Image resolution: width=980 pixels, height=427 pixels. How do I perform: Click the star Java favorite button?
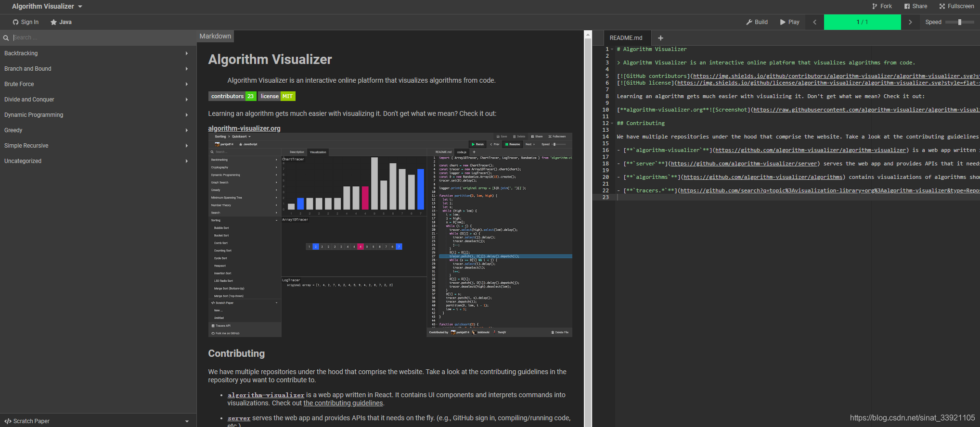coord(61,22)
